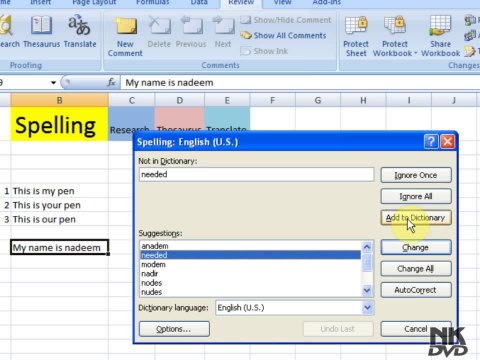Click cell 'This is our pen'
This screenshot has height=360, width=480.
(59, 219)
